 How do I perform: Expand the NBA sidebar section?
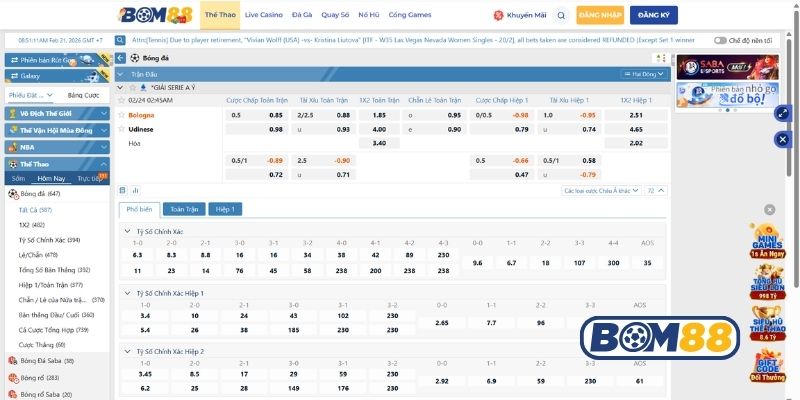[104, 147]
